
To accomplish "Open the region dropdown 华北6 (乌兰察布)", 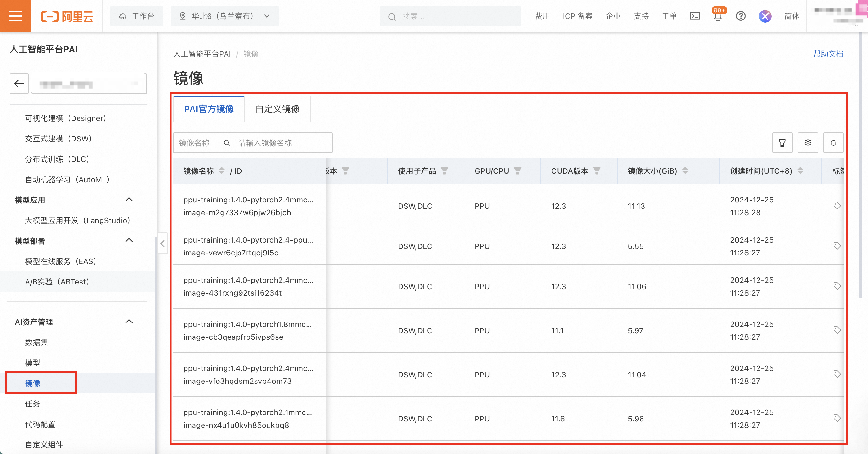I will click(225, 16).
